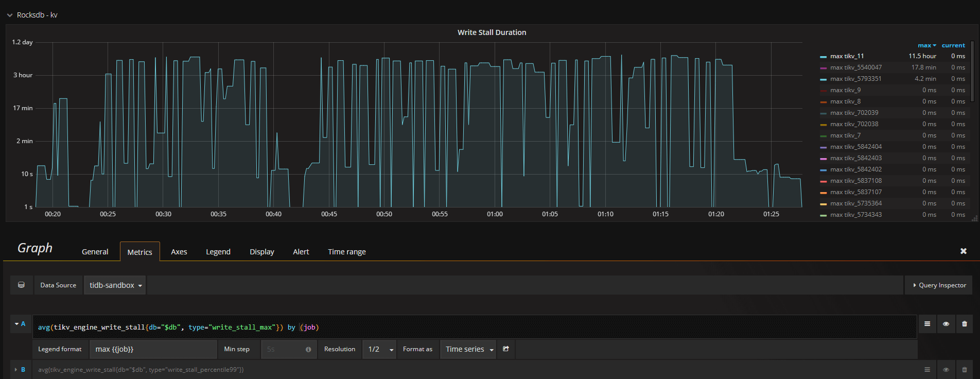Click the max tikv_5735364 legend entry
This screenshot has width=980, height=379.
(x=856, y=203)
